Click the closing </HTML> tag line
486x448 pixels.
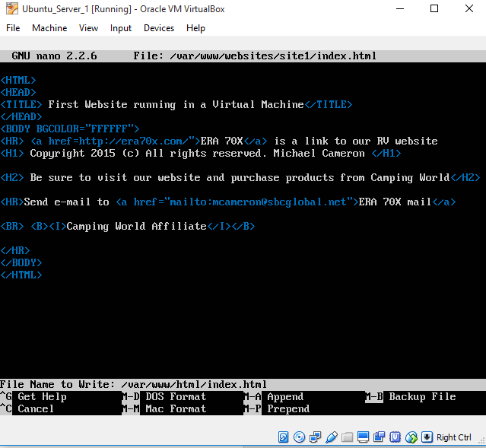pos(21,275)
